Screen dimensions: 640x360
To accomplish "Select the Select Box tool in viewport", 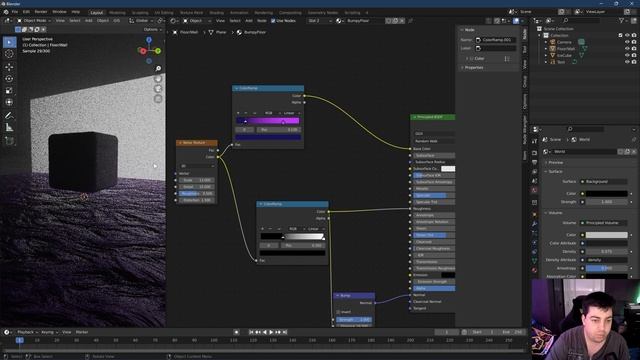I will point(9,42).
